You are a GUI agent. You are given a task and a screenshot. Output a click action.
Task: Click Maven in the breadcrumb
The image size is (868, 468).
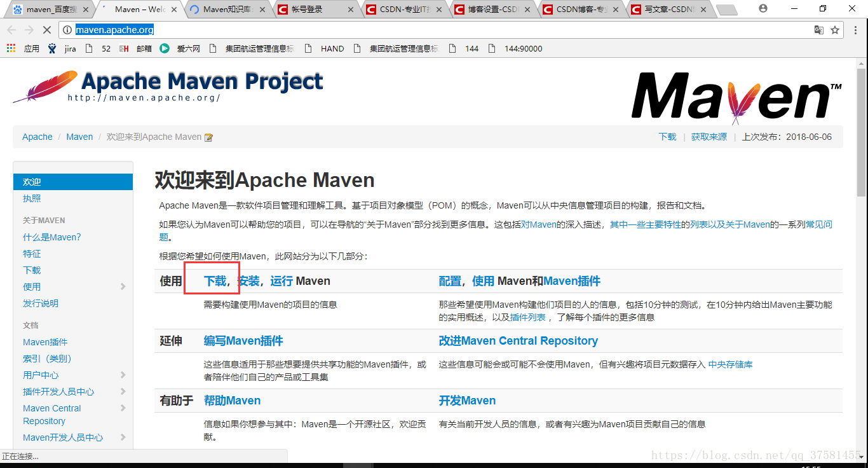click(x=79, y=137)
